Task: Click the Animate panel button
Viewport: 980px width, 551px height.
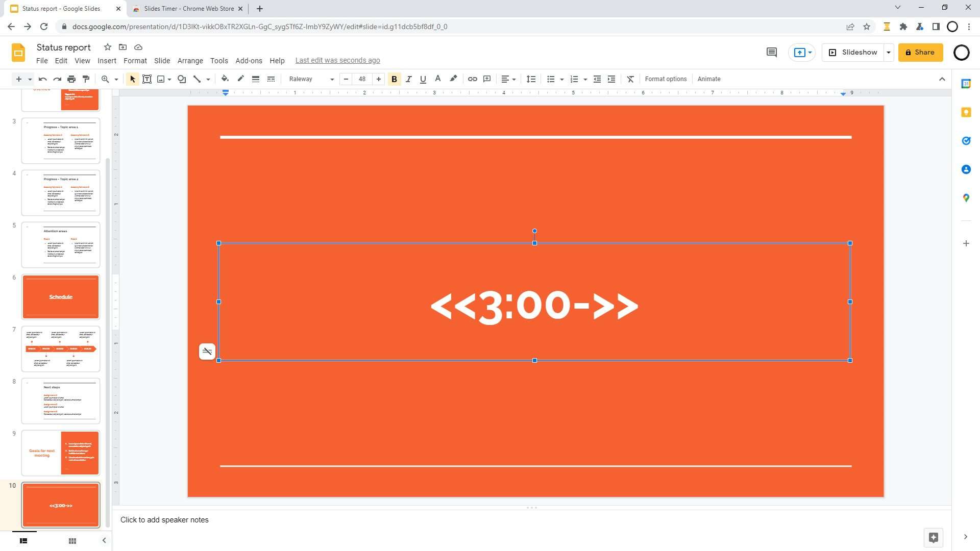Action: [709, 79]
